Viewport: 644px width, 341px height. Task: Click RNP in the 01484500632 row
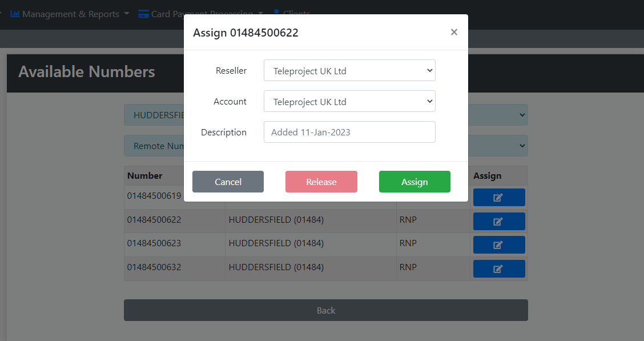(x=408, y=267)
